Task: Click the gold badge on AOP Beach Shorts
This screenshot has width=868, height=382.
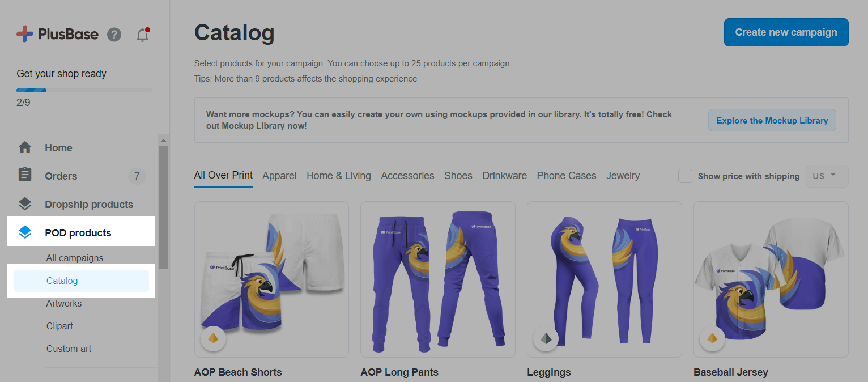Action: tap(213, 338)
